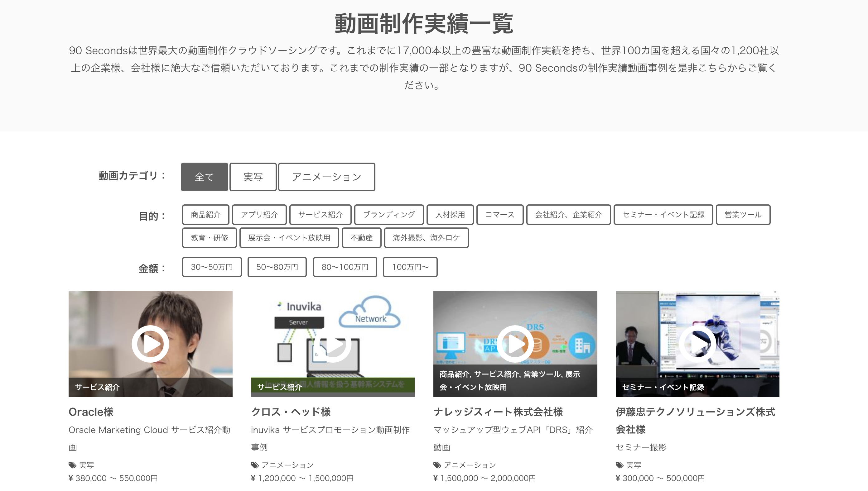Choose the 30〜50万円 price range
868x491 pixels.
(212, 267)
